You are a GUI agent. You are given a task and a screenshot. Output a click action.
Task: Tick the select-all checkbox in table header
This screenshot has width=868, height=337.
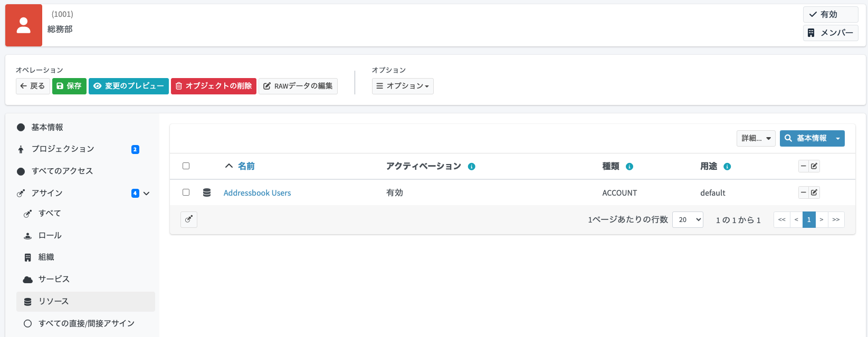click(x=186, y=166)
